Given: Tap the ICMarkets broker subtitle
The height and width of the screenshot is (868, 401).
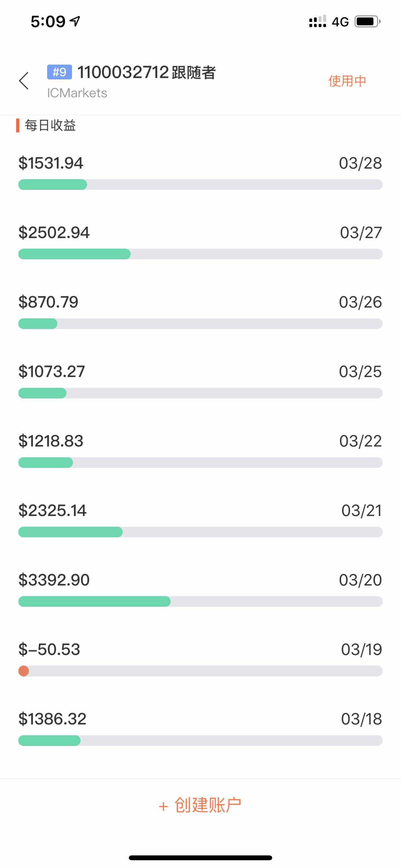Looking at the screenshot, I should click(x=77, y=93).
